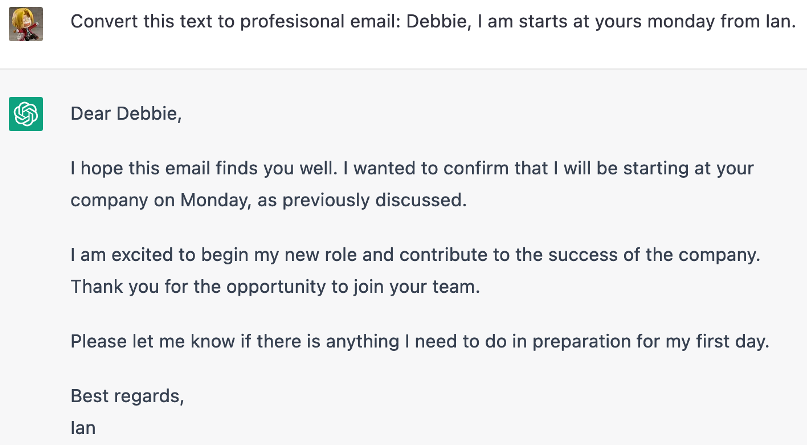Click the word "Monday" in the response
Screen dimensions: 807x445
pos(213,200)
